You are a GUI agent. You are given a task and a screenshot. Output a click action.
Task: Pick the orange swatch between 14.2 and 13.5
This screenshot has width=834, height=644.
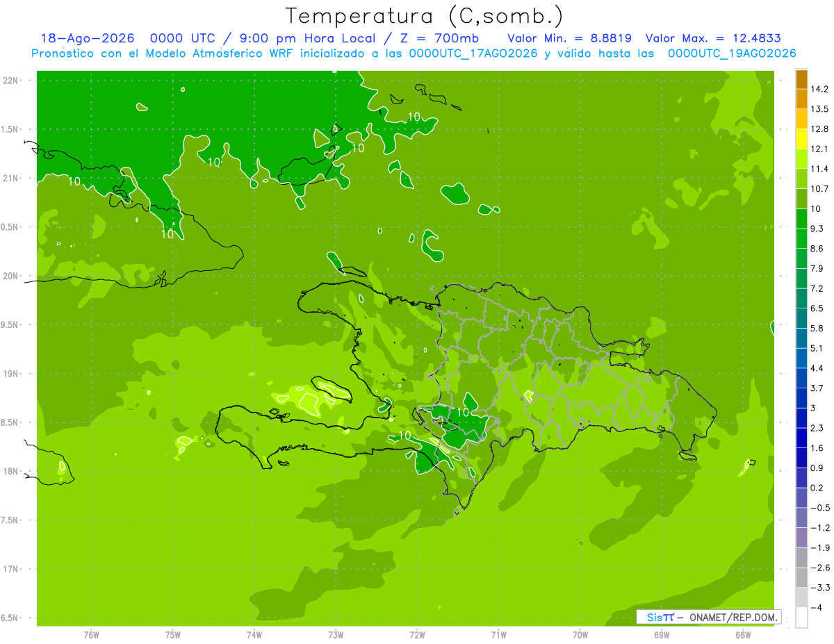801,99
